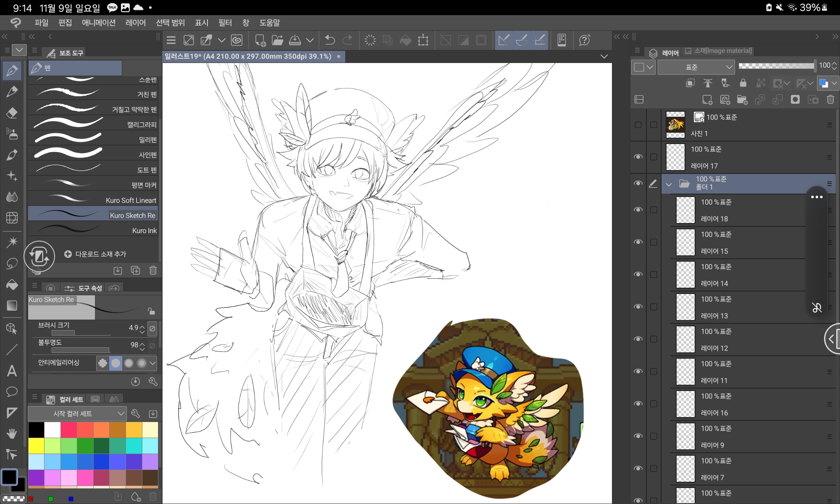
Task: Open the 필터 menu
Action: [x=225, y=23]
